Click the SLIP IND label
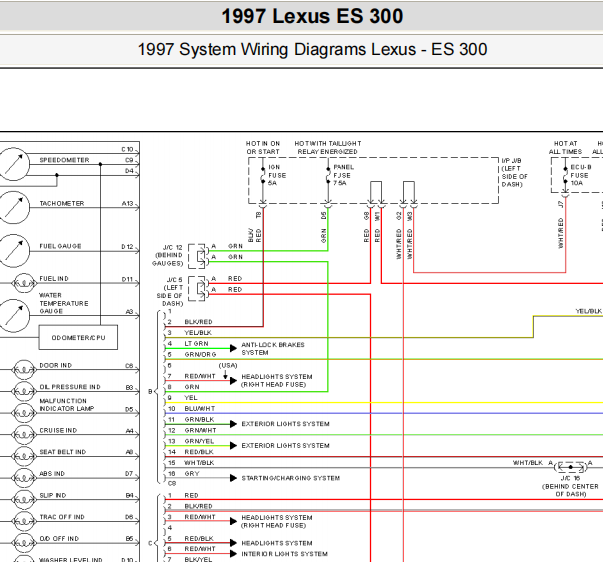 point(53,495)
